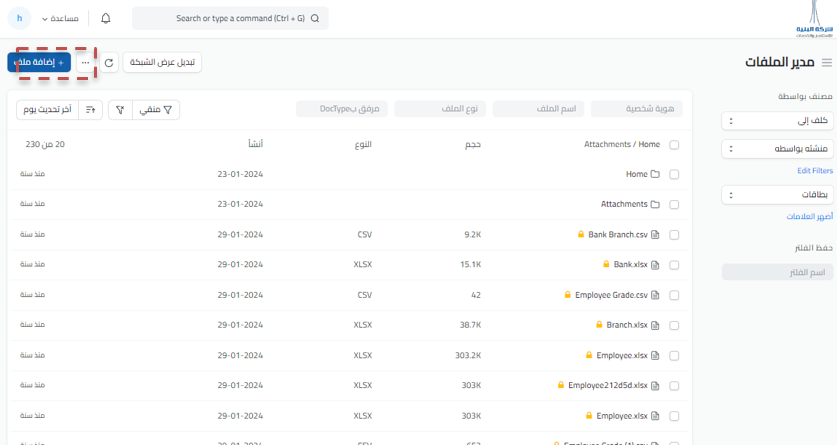Toggle the sort direction icon
Image resolution: width=837 pixels, height=445 pixels.
click(91, 109)
